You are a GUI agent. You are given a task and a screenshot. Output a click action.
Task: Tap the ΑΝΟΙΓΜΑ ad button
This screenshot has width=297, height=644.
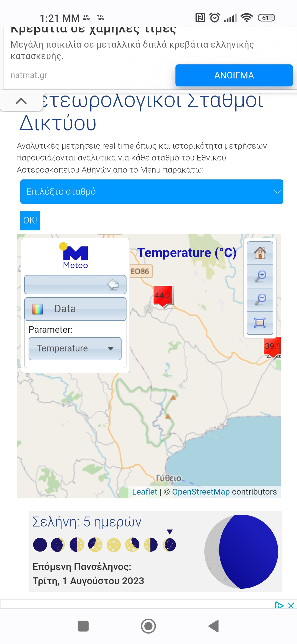[234, 75]
